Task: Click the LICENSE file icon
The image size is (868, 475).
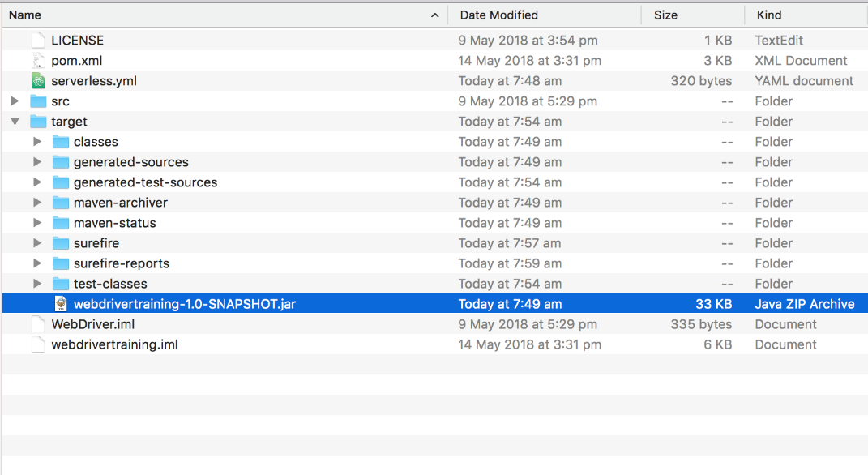Action: click(x=38, y=41)
